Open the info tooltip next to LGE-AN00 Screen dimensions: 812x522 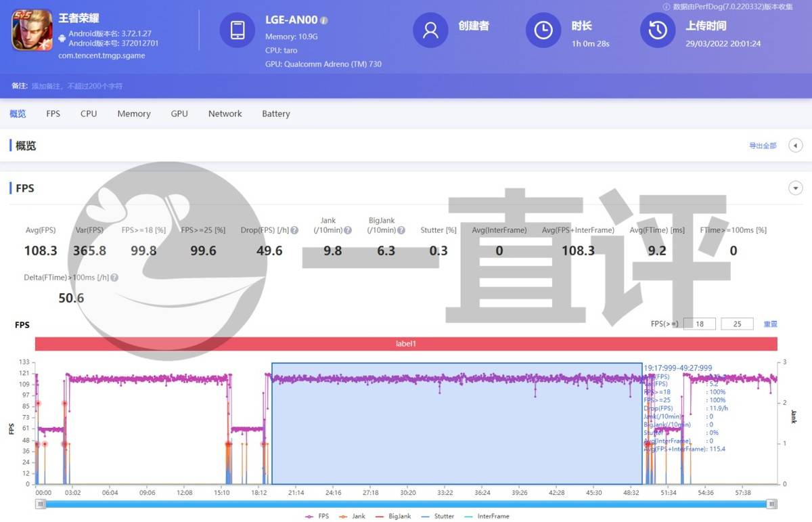[324, 20]
